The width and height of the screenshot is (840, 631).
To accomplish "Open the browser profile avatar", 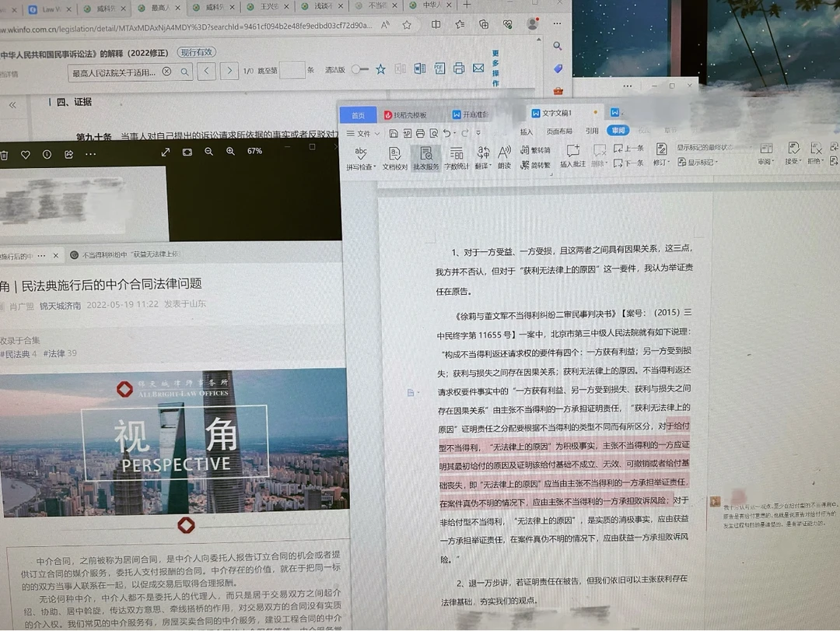I will (x=533, y=23).
